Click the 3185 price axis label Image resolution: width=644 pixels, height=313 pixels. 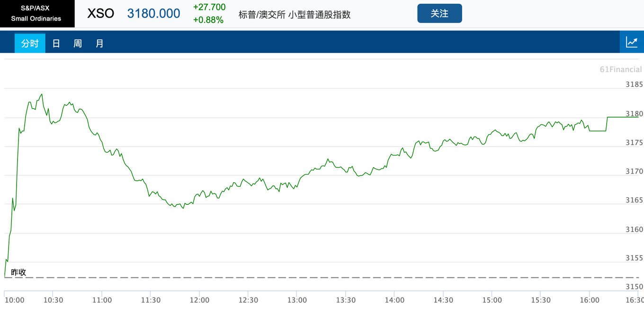[x=634, y=84]
